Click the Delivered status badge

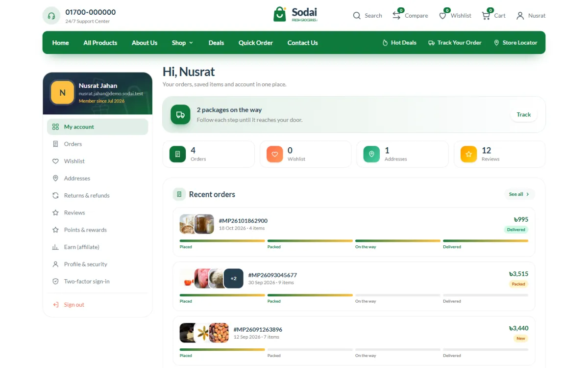click(x=516, y=230)
